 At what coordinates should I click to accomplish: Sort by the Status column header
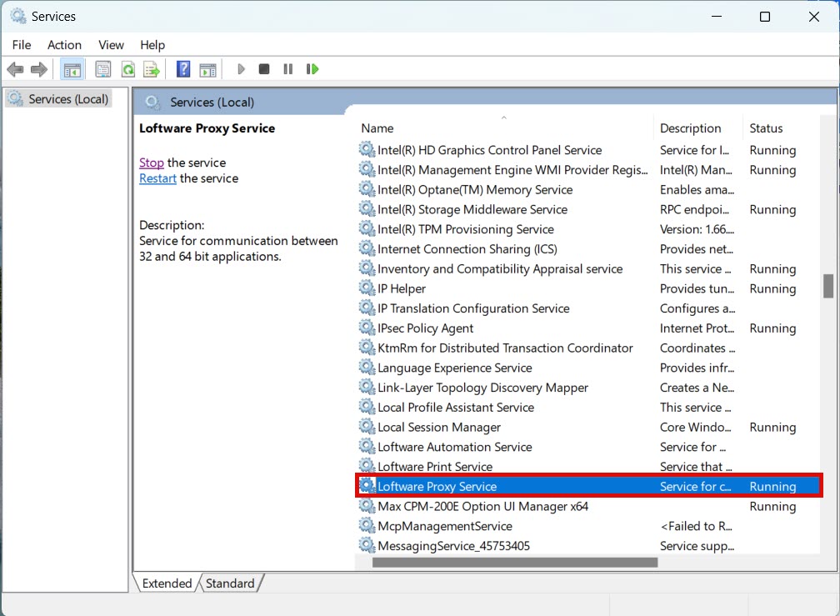tap(766, 128)
